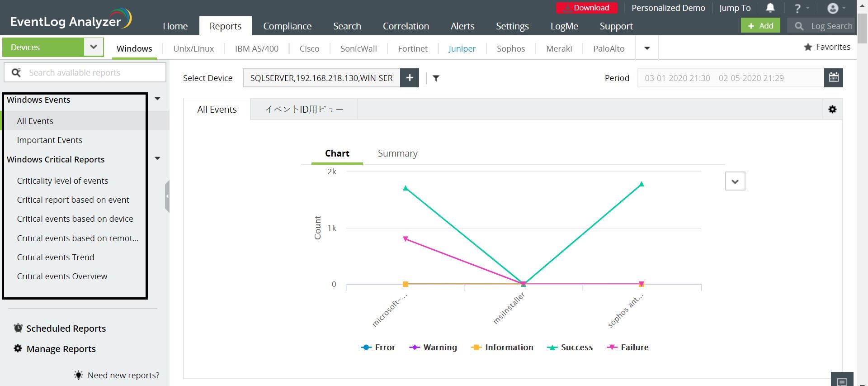Click Need new reports? link
The height and width of the screenshot is (386, 868).
(x=123, y=375)
